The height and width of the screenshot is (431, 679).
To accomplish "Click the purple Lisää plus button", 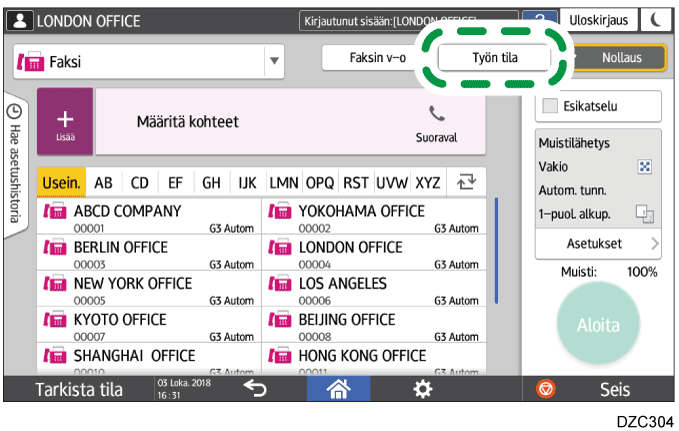I will [x=65, y=121].
